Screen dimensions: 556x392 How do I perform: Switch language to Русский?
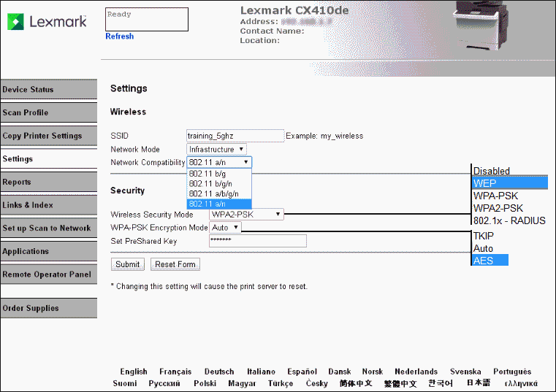[164, 383]
